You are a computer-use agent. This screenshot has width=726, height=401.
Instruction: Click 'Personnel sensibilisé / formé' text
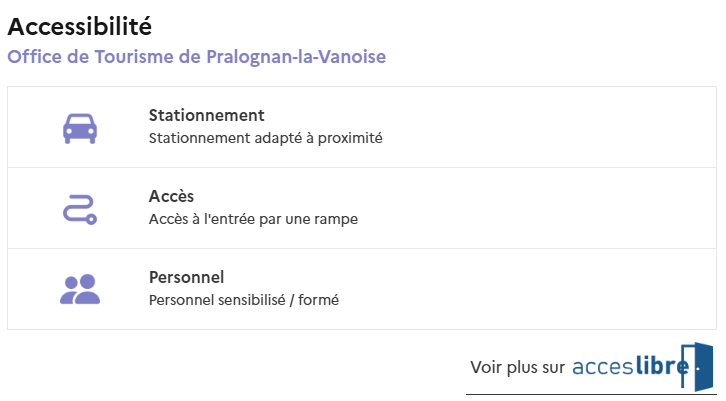tap(243, 300)
